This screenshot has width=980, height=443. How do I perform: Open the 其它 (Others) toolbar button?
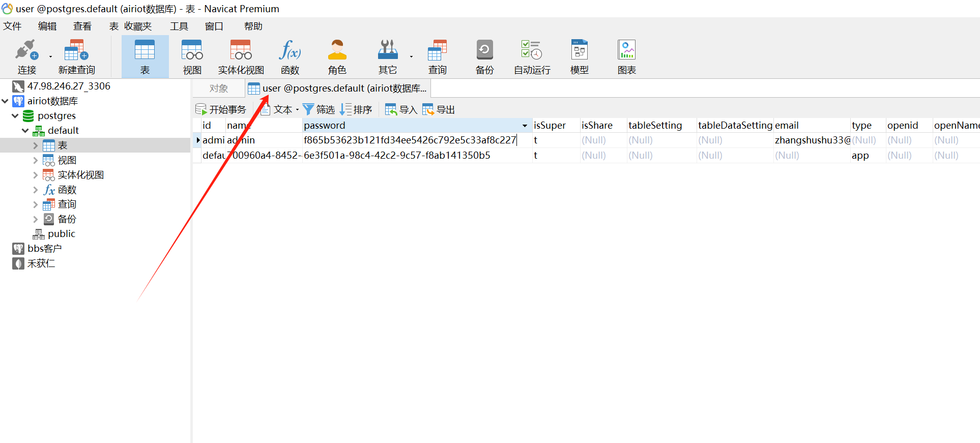(x=388, y=56)
